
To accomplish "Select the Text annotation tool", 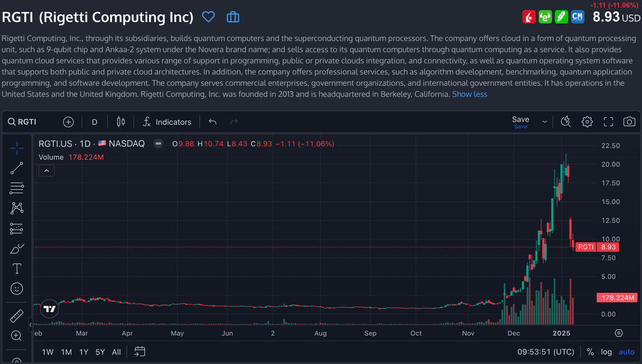I will tap(17, 269).
